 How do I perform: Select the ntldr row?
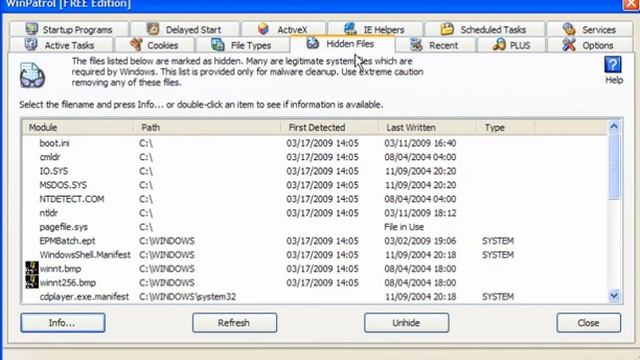click(314, 213)
